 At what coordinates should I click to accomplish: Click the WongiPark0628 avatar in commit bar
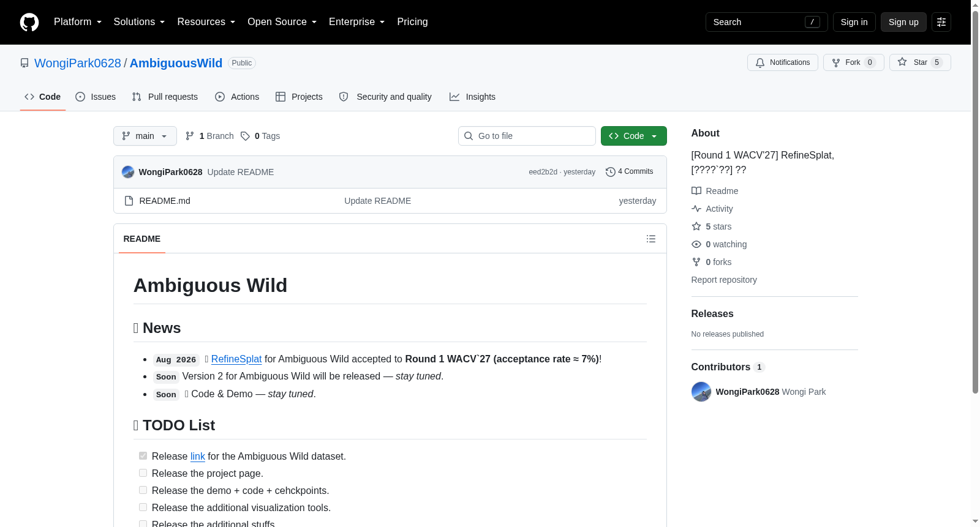(128, 172)
